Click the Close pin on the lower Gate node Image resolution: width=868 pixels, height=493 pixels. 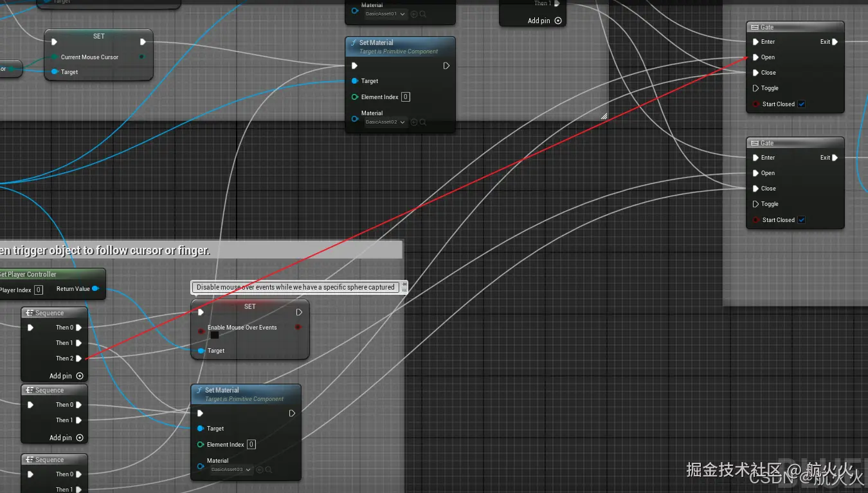tap(755, 189)
